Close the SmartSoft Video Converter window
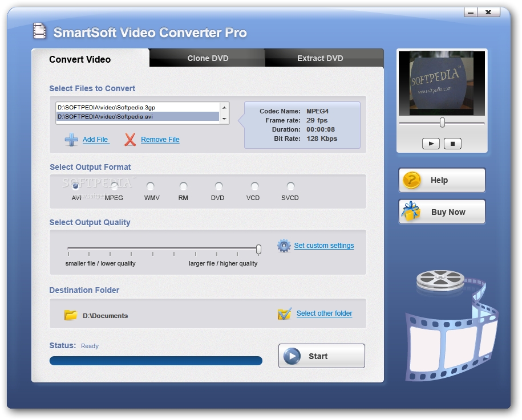522x420 pixels. coord(488,13)
